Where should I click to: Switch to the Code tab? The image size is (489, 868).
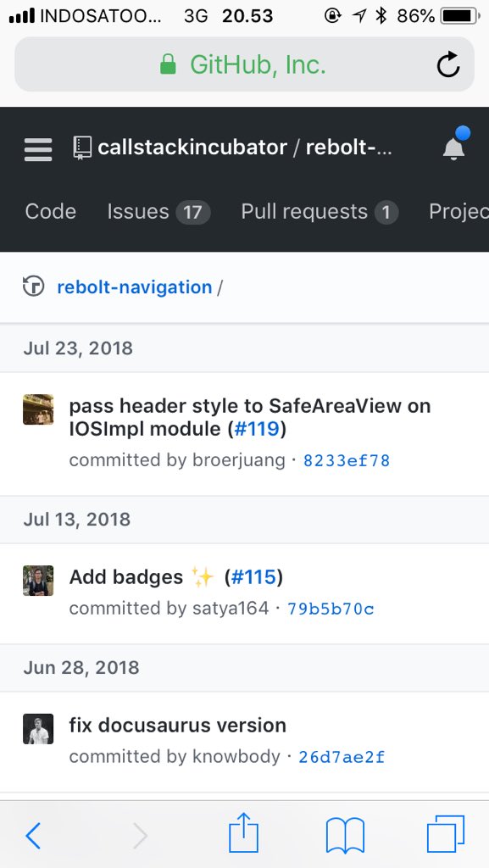[50, 211]
